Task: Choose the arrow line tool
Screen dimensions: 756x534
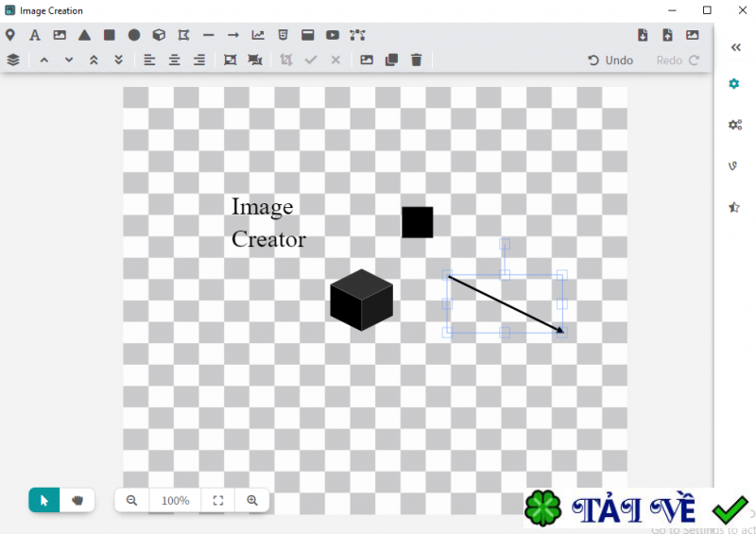Action: (x=233, y=35)
